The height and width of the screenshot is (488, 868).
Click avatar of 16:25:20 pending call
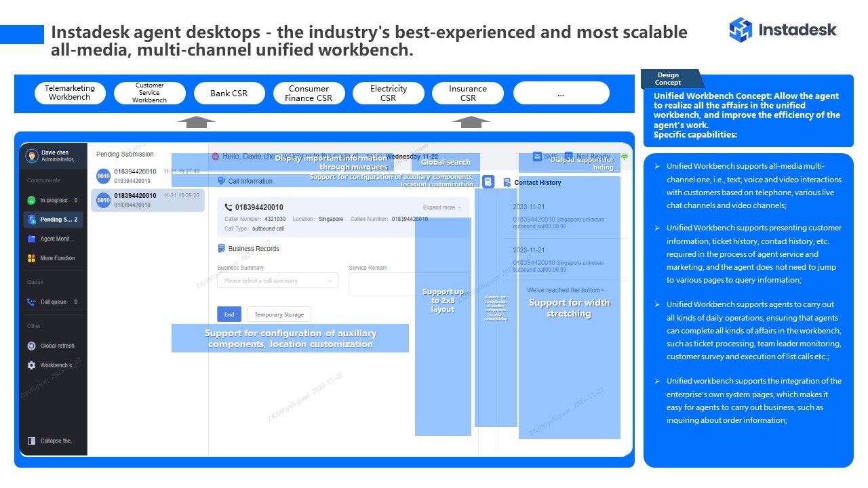click(103, 200)
